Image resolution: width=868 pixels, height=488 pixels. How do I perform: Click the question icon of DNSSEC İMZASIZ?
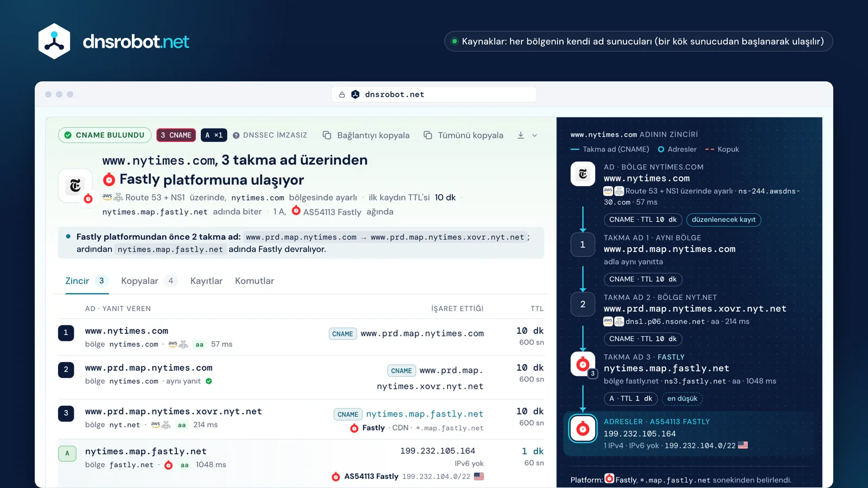click(236, 136)
